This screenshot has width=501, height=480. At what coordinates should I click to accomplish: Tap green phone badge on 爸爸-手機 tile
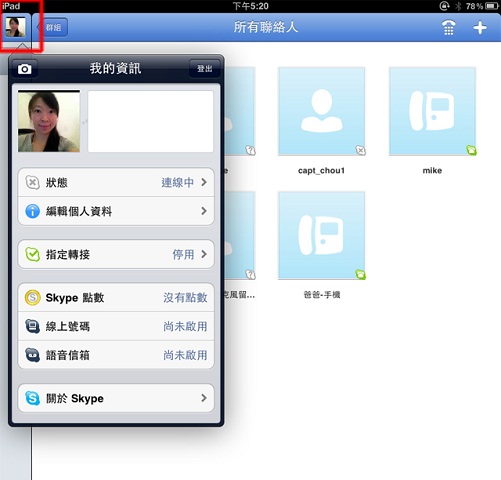pyautogui.click(x=360, y=275)
